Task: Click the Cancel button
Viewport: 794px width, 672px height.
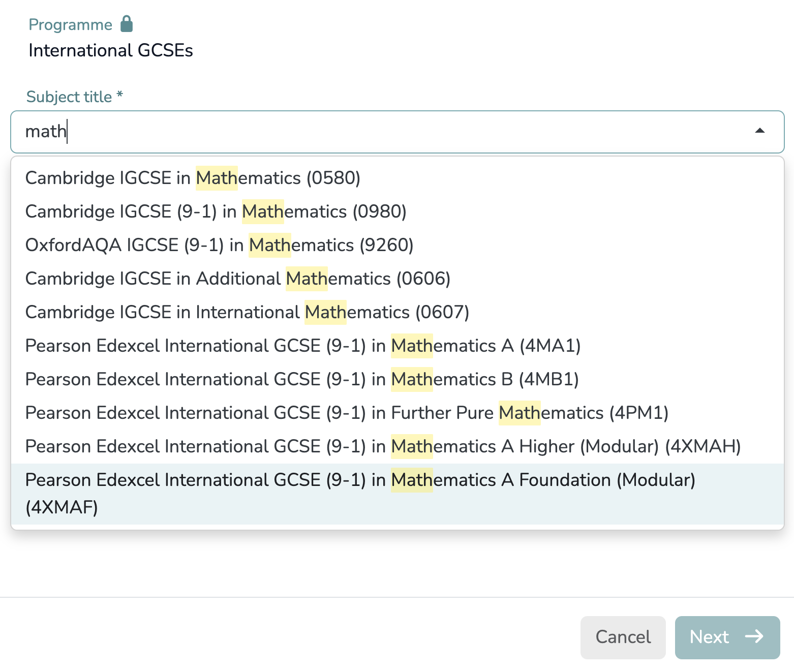Action: (623, 637)
